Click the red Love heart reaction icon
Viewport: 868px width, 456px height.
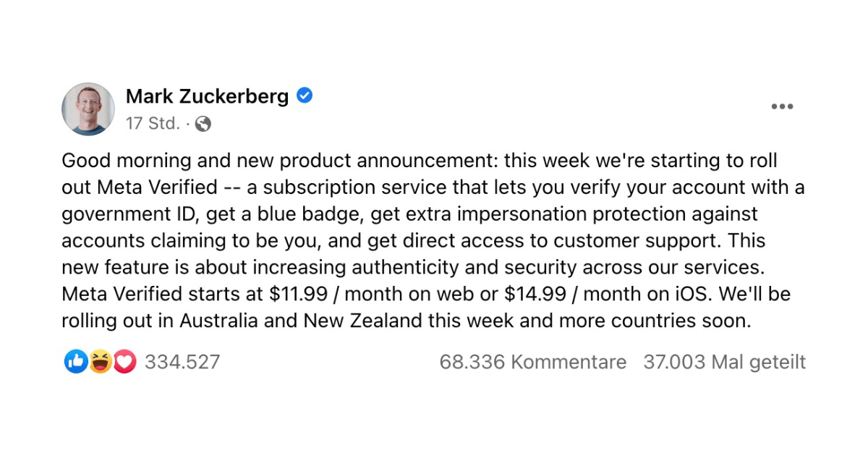[x=124, y=362]
